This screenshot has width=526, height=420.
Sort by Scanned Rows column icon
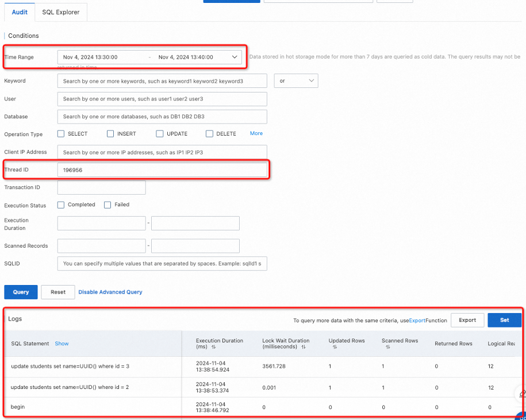(388, 347)
